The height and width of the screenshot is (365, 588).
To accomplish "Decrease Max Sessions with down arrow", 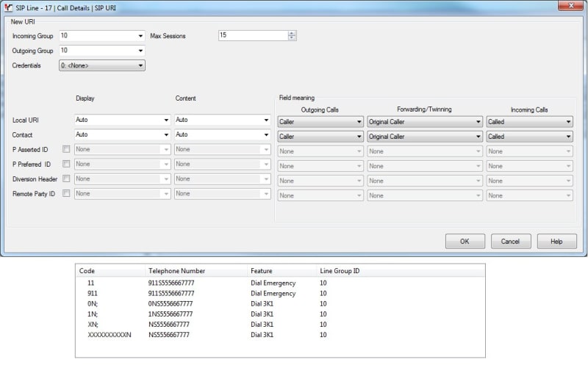I will coord(292,38).
